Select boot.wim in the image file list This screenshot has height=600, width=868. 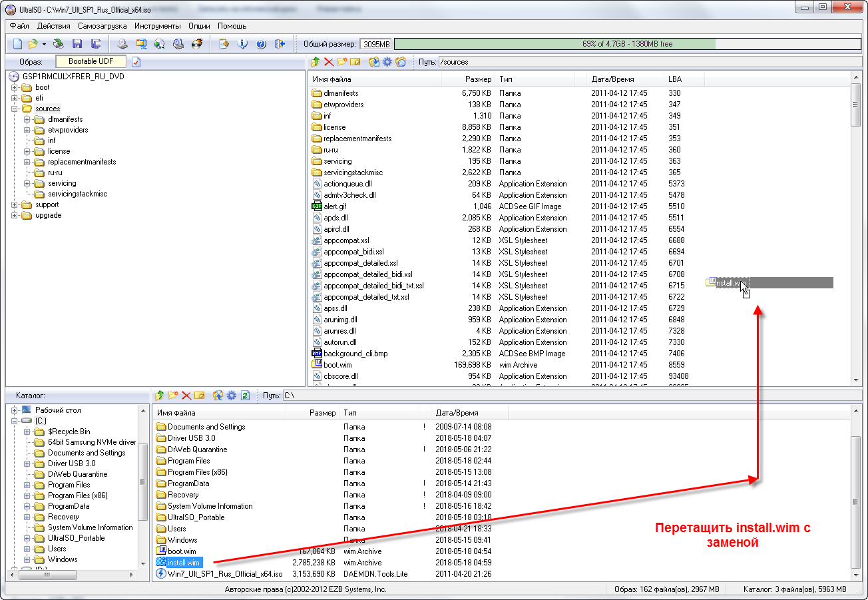[x=337, y=365]
